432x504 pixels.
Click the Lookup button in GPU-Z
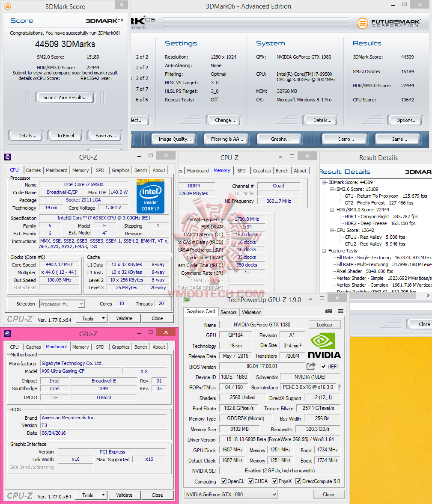324,325
